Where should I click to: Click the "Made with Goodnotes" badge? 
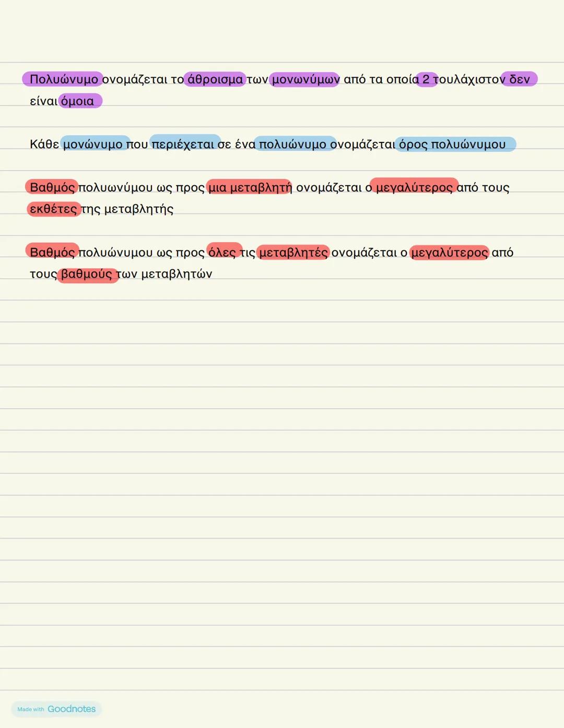[56, 709]
